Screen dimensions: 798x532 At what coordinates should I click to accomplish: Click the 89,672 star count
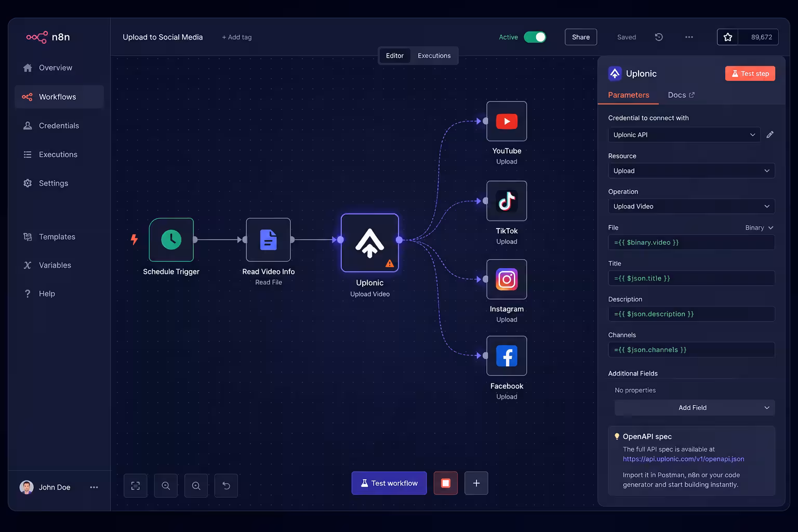[x=762, y=37]
